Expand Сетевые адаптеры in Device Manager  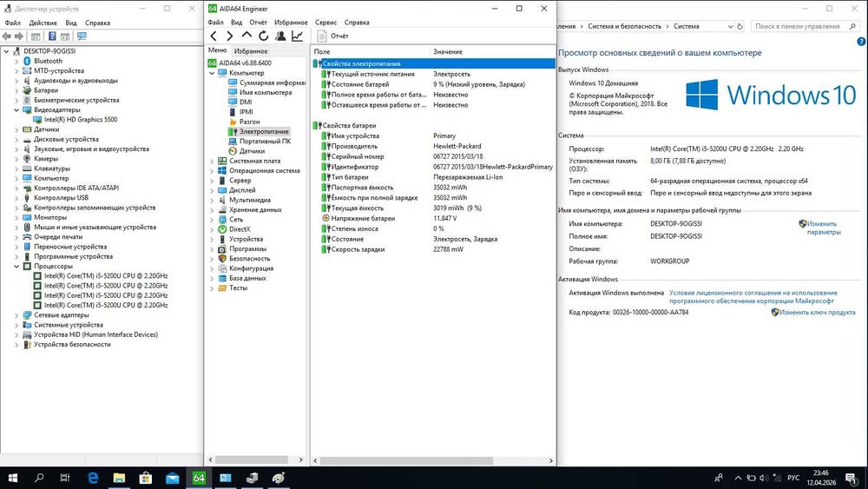[x=16, y=315]
